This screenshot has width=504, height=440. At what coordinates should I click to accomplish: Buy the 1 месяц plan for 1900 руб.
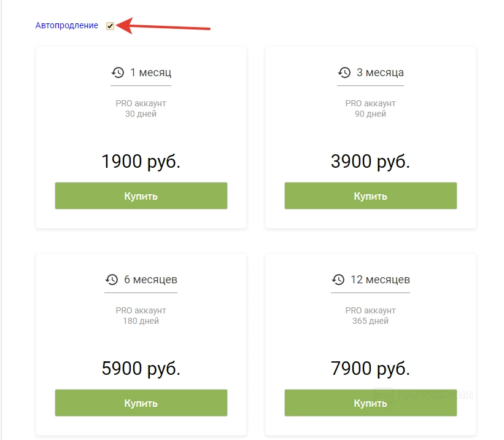(x=141, y=196)
